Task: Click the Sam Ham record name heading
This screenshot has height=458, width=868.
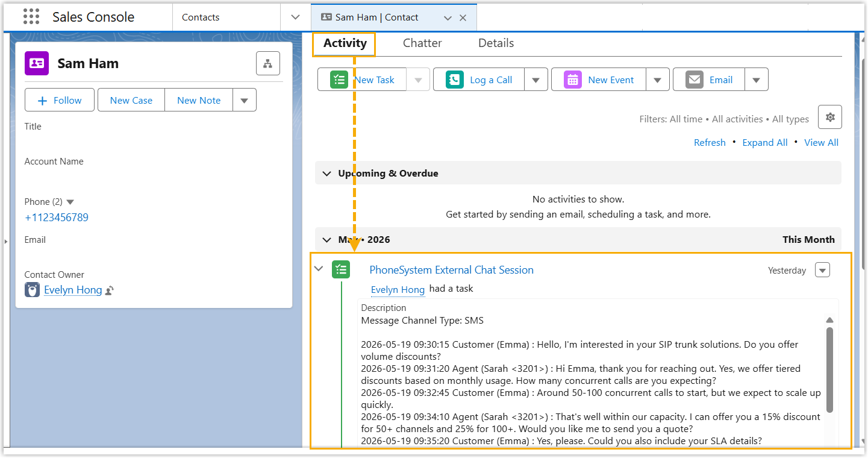Action: tap(88, 63)
